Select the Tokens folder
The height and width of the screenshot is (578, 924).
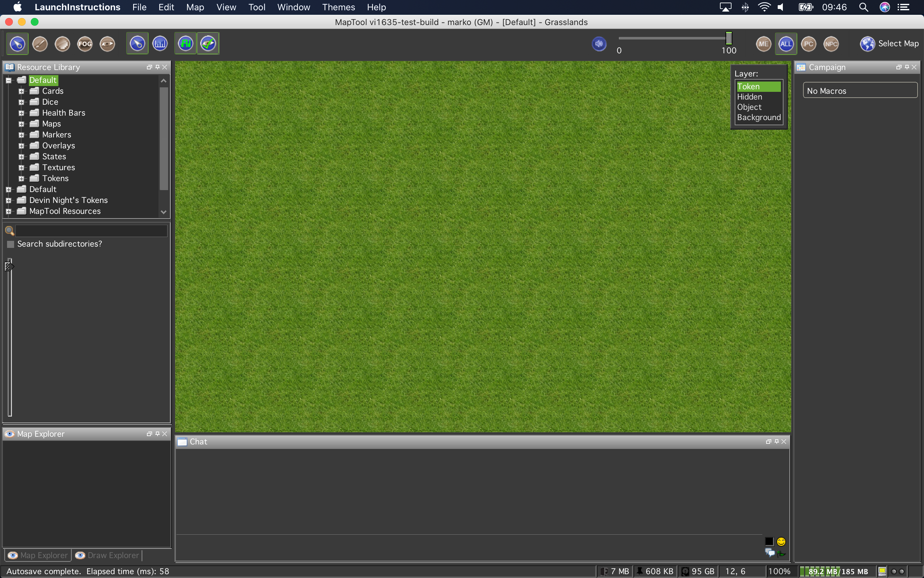[x=56, y=179]
